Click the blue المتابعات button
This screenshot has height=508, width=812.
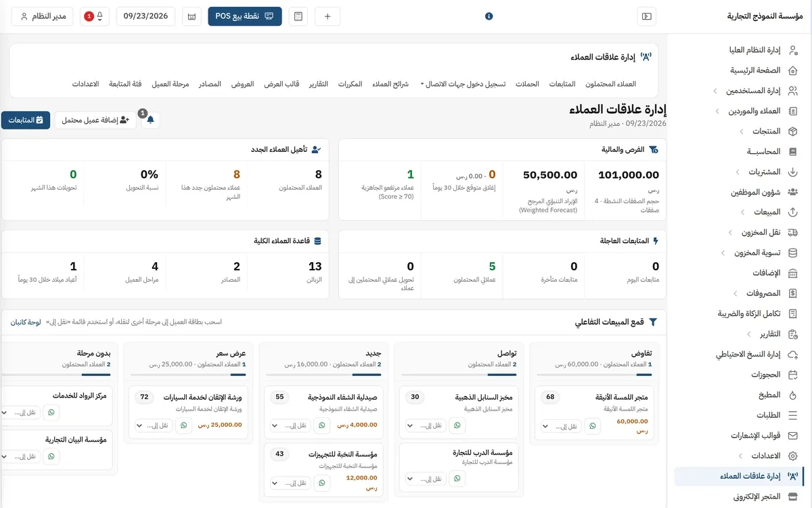point(26,120)
